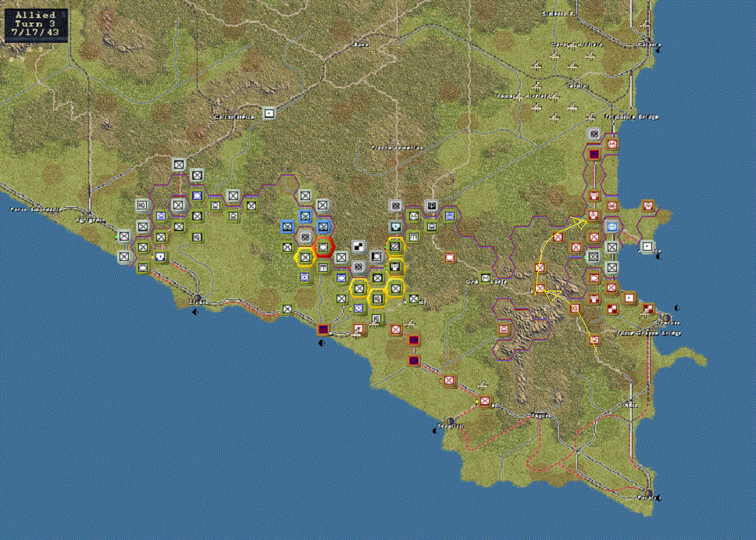Image resolution: width=756 pixels, height=540 pixels.
Task: Select the infantry counter west of Ragusa
Action: 485,401
